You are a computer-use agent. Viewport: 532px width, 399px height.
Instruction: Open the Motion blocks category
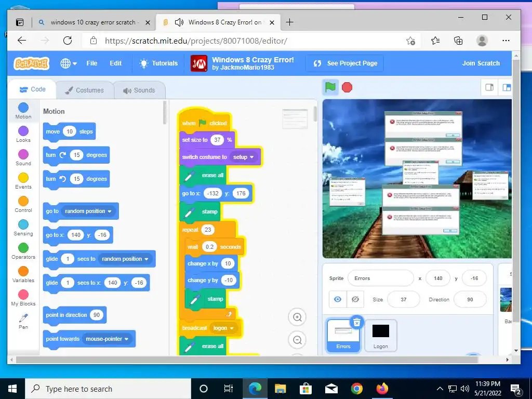click(23, 111)
